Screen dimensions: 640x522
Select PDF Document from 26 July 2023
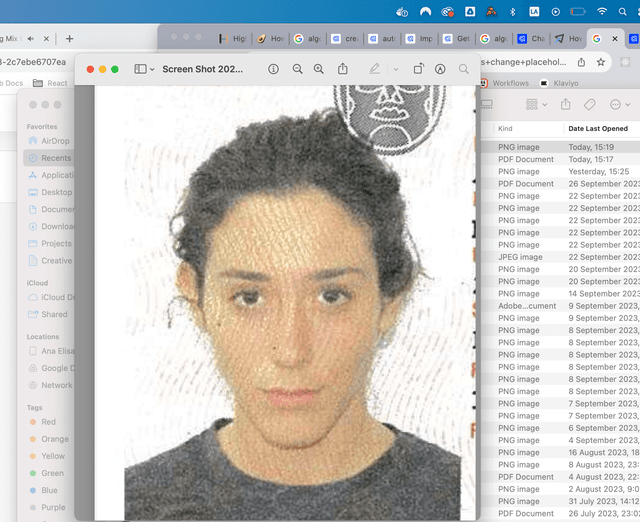click(x=560, y=513)
